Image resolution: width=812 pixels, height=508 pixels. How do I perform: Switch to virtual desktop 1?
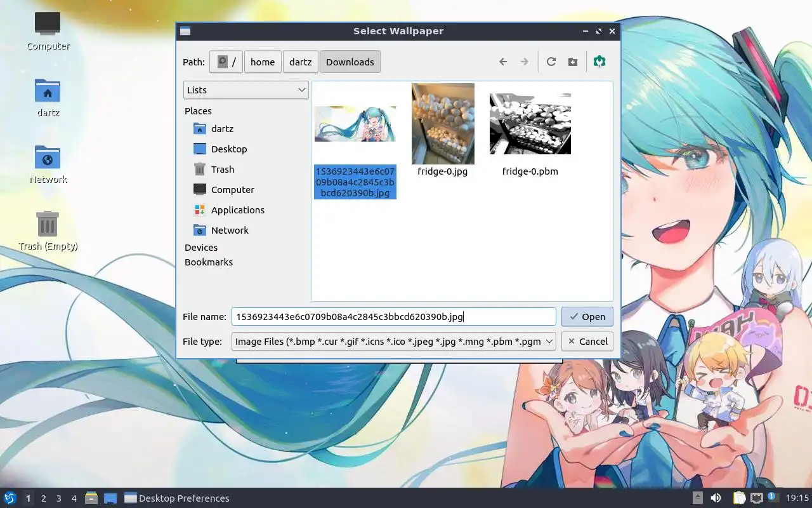coord(28,498)
